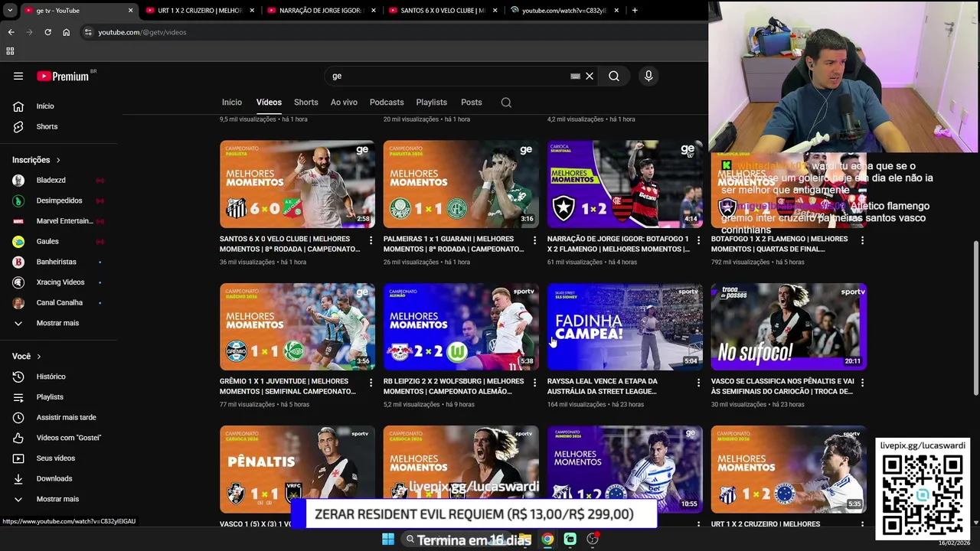Expand the Você section header
980x551 pixels.
click(x=26, y=357)
